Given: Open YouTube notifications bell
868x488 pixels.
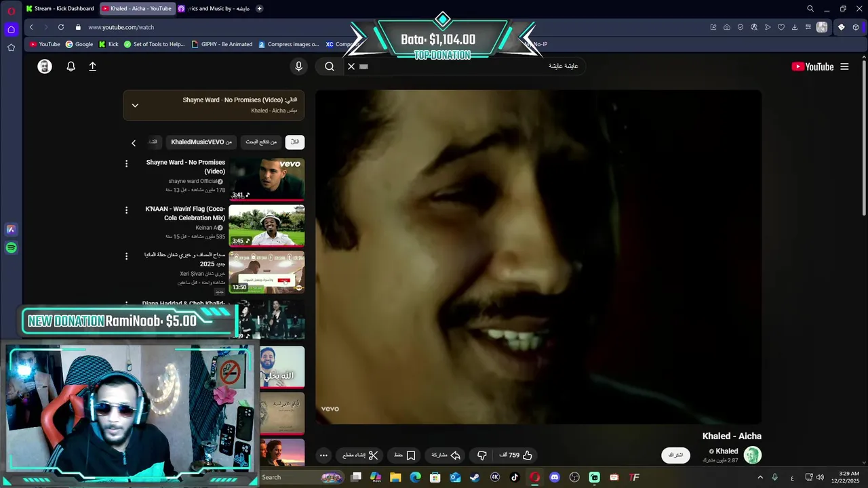Looking at the screenshot, I should tap(71, 66).
